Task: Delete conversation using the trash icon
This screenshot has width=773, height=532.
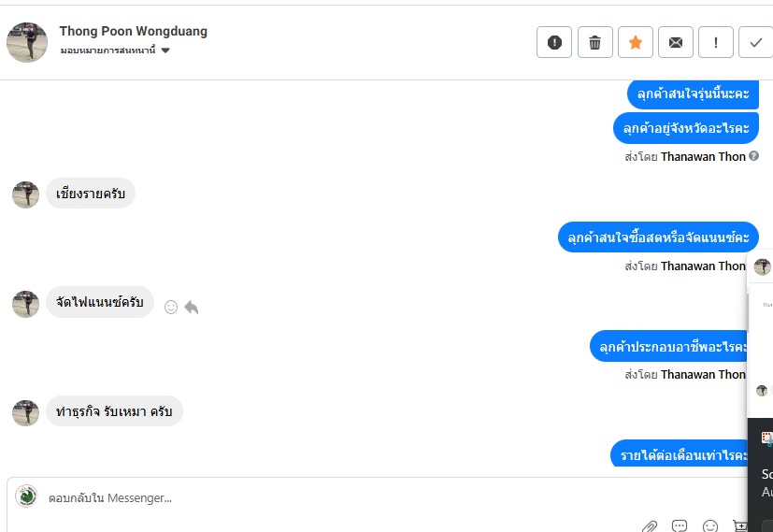Action: 595,42
